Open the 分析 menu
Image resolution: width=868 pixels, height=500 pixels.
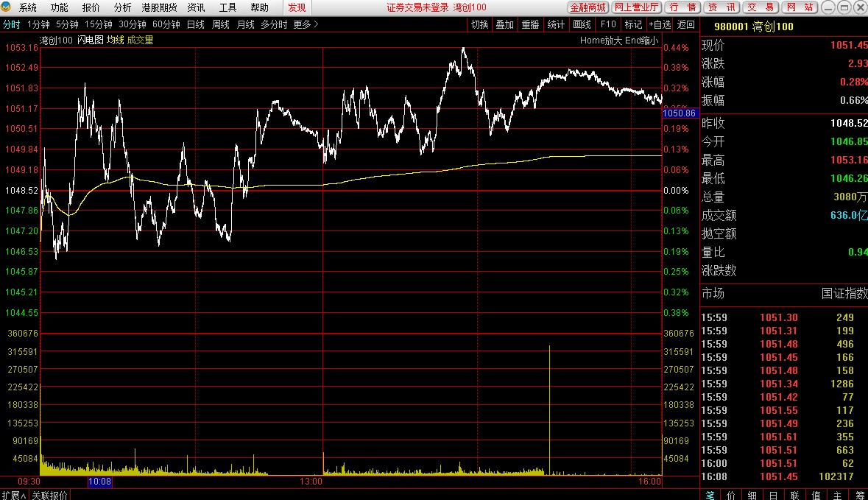click(x=122, y=8)
